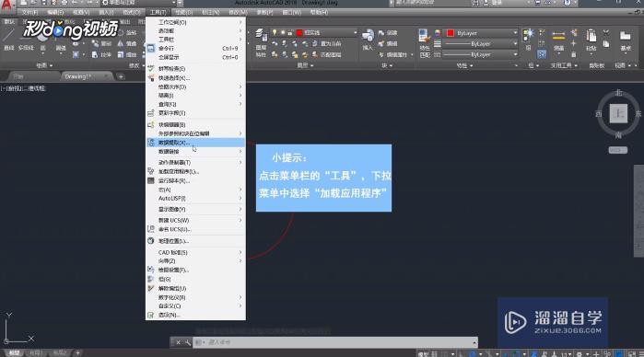Click the Make Current (置为当前) layer icon
644x357 pixels.
[314, 43]
